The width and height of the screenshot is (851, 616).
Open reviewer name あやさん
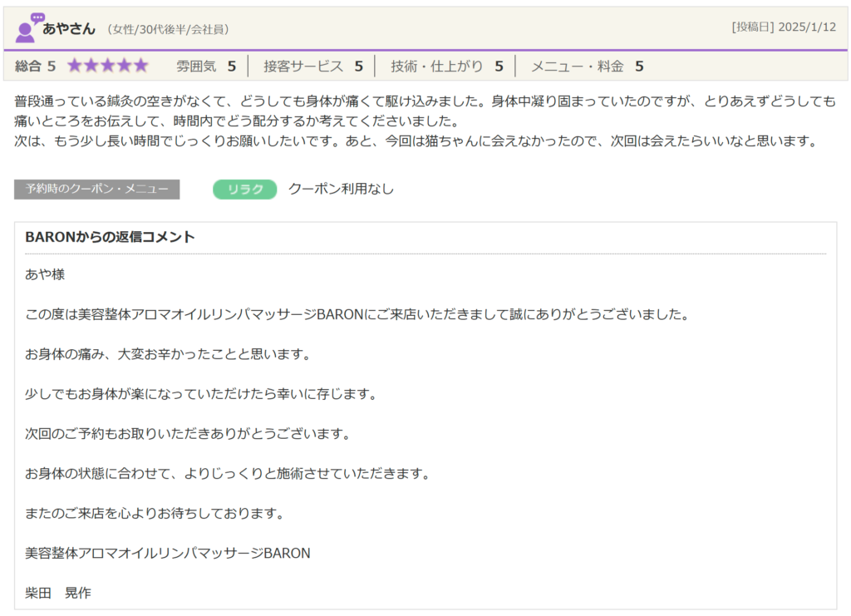pos(69,29)
